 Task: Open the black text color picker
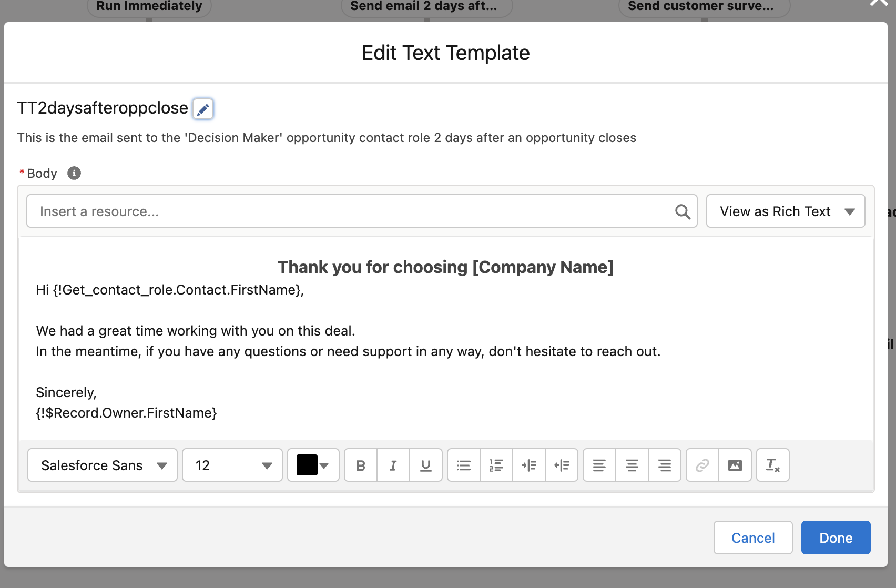[x=313, y=465]
